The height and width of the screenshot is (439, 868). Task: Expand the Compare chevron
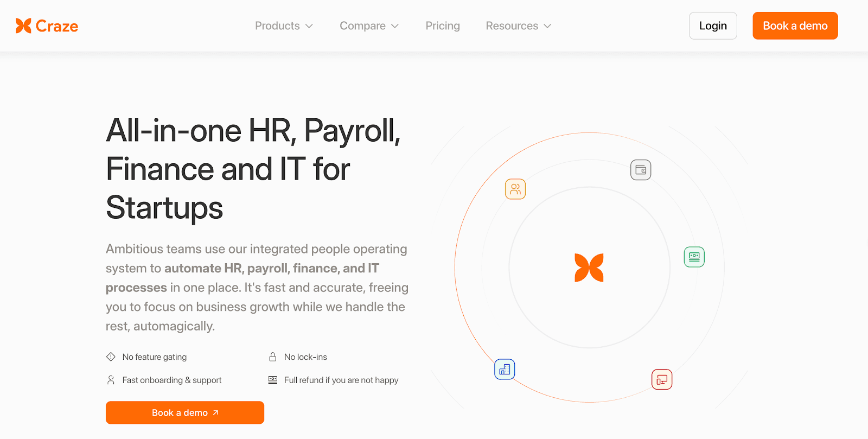click(395, 26)
